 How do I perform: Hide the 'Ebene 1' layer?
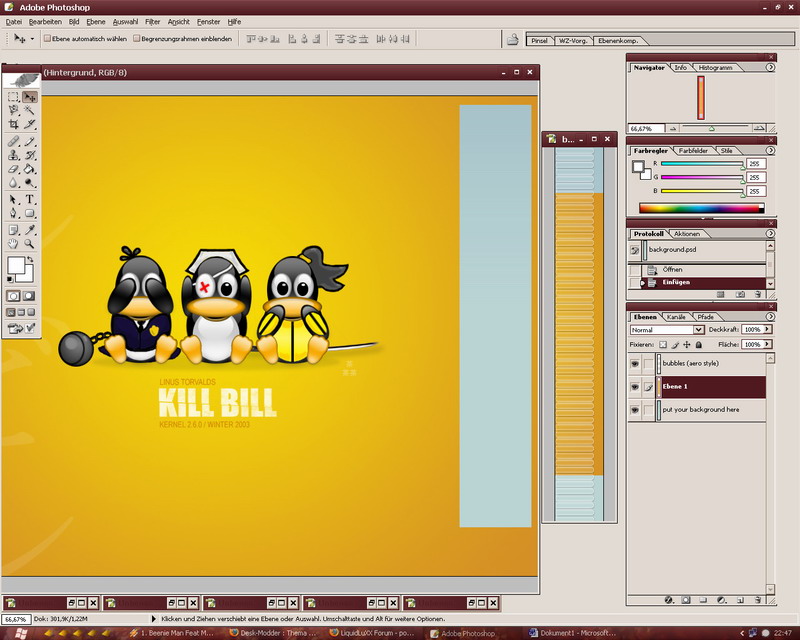635,387
